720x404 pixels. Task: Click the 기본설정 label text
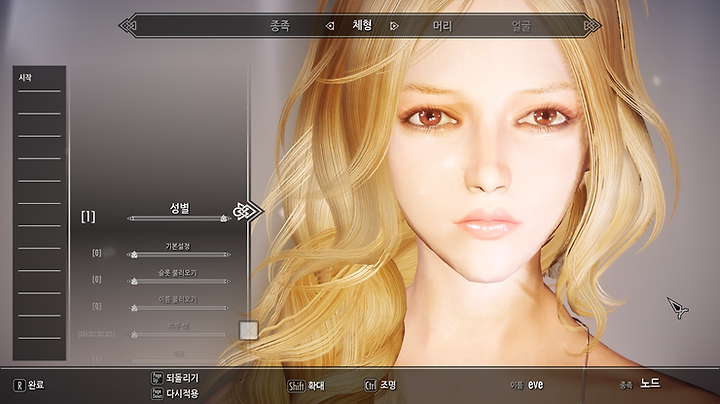(x=178, y=247)
